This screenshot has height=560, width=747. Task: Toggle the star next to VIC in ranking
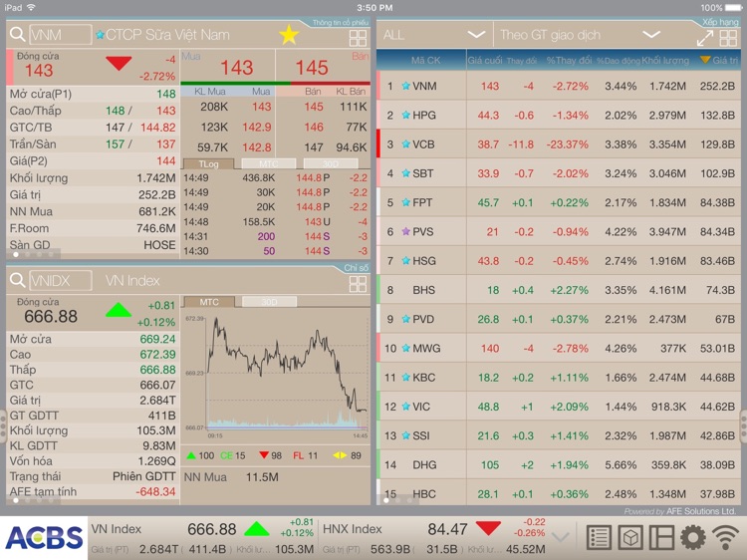(x=406, y=407)
